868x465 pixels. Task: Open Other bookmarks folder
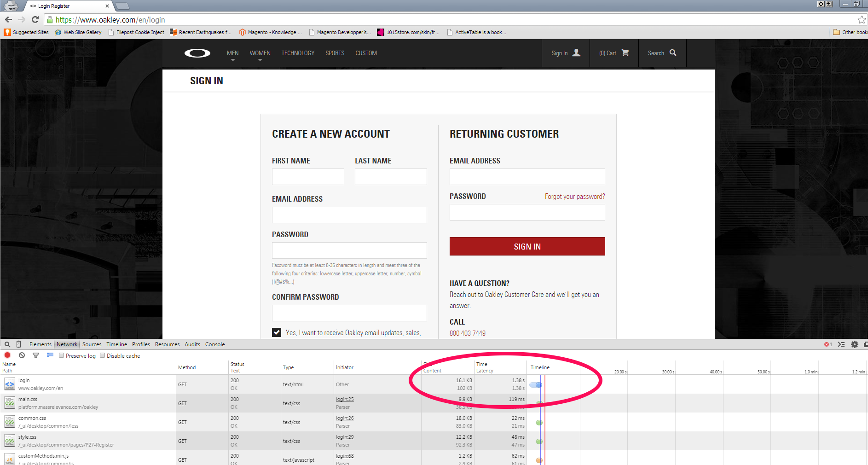(850, 32)
